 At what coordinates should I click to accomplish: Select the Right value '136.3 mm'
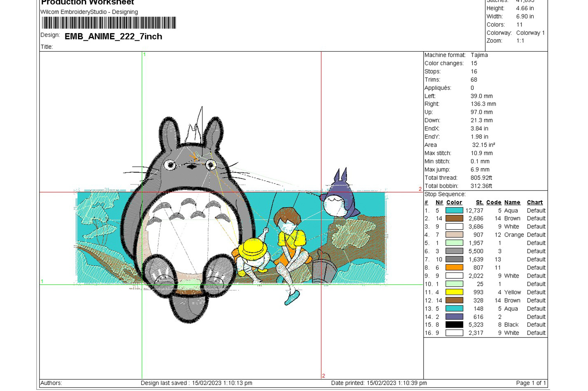pyautogui.click(x=483, y=104)
